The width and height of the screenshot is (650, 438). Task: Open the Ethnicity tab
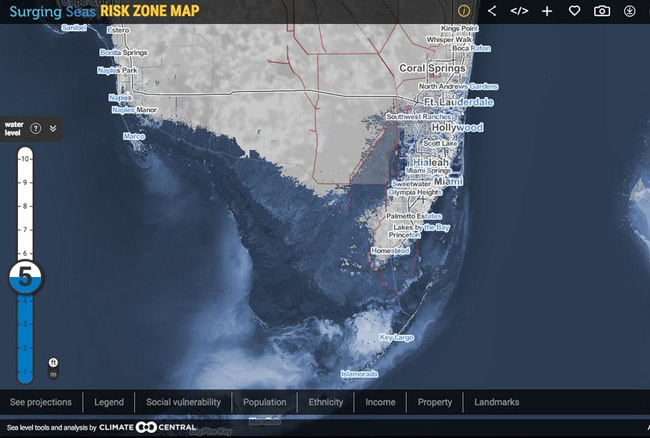(x=326, y=402)
